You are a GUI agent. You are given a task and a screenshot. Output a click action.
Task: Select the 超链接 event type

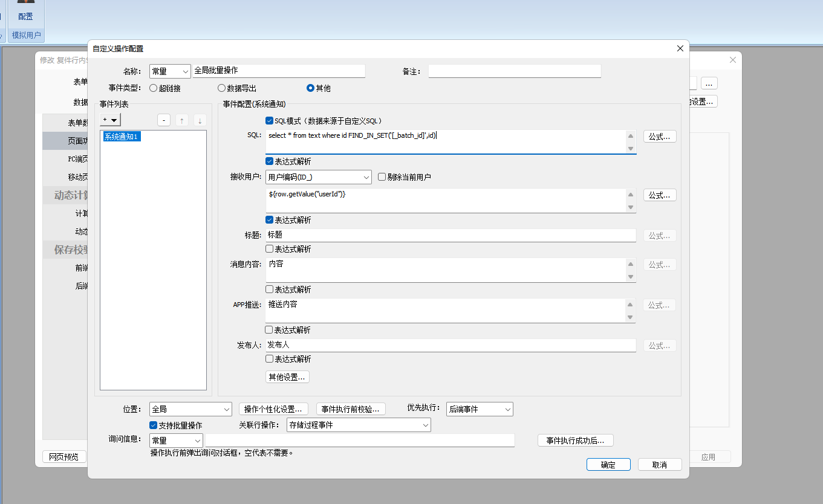point(154,88)
